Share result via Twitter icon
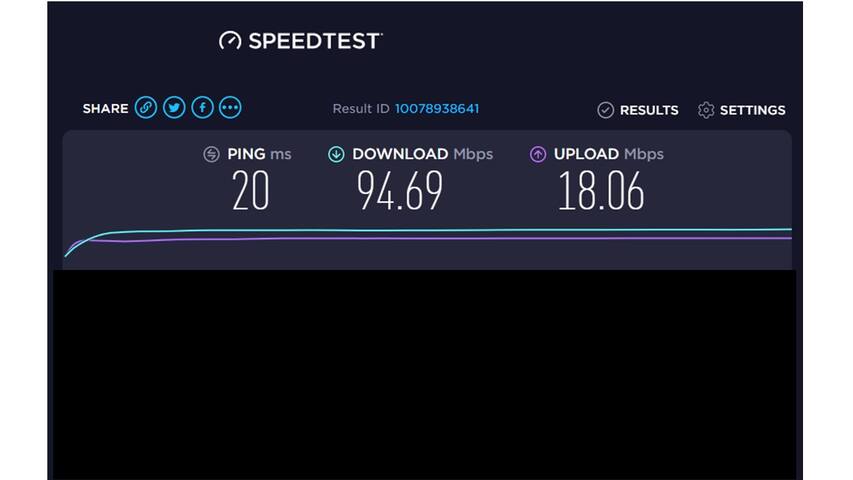 click(x=174, y=108)
